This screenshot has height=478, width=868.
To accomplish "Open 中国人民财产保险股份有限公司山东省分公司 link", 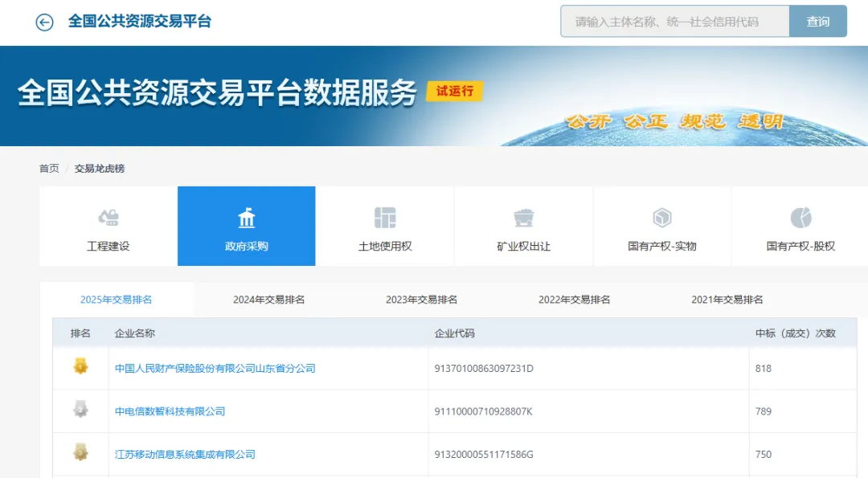I will pos(215,369).
